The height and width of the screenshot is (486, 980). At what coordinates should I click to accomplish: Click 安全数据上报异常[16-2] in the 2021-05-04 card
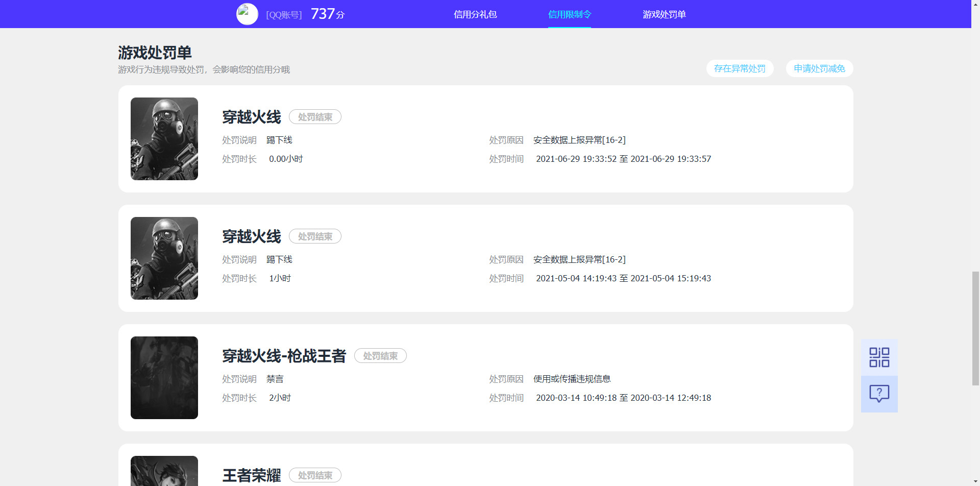[579, 259]
